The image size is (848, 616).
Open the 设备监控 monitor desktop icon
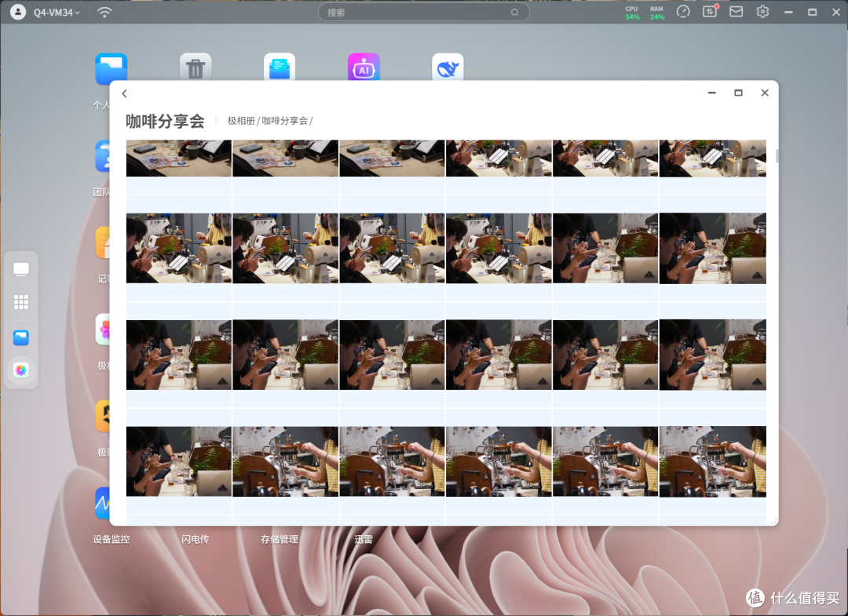[103, 503]
